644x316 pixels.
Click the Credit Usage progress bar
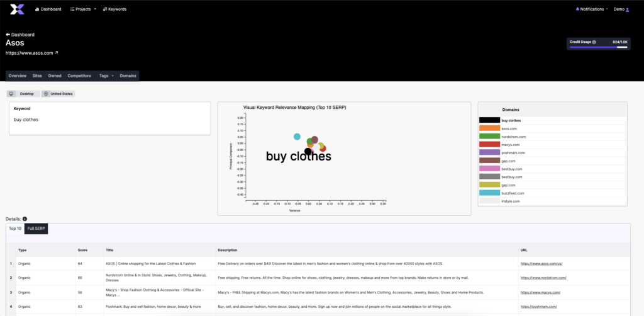coord(599,47)
